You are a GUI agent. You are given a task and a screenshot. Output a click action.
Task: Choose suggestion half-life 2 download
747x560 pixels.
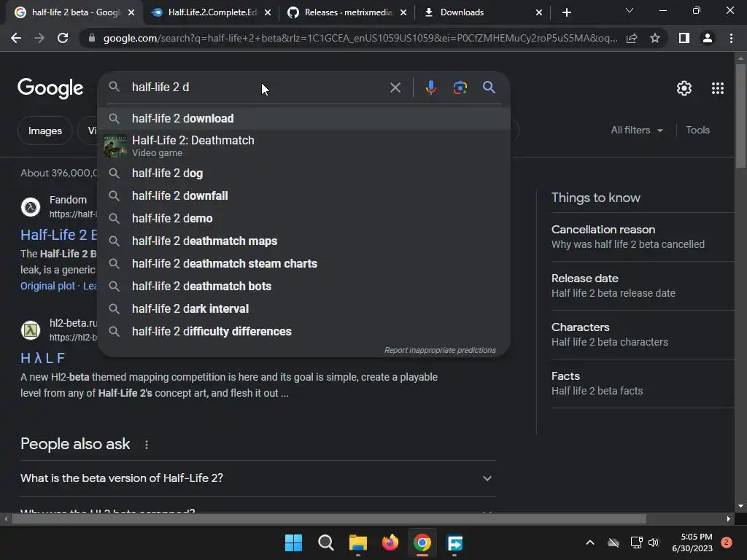(304, 118)
